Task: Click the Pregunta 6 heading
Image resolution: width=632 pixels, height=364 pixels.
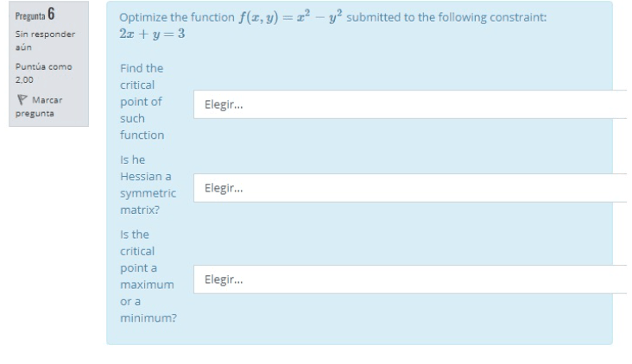Action: coord(35,16)
